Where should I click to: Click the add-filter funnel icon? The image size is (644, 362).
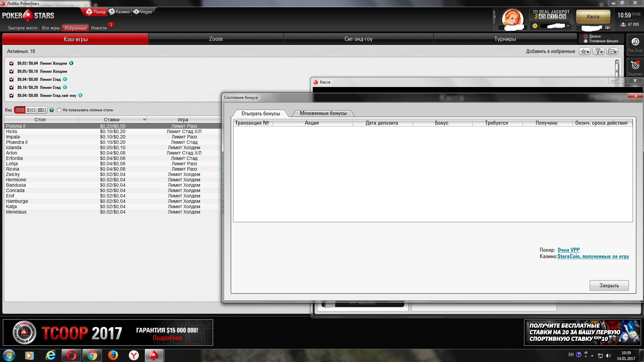click(599, 51)
